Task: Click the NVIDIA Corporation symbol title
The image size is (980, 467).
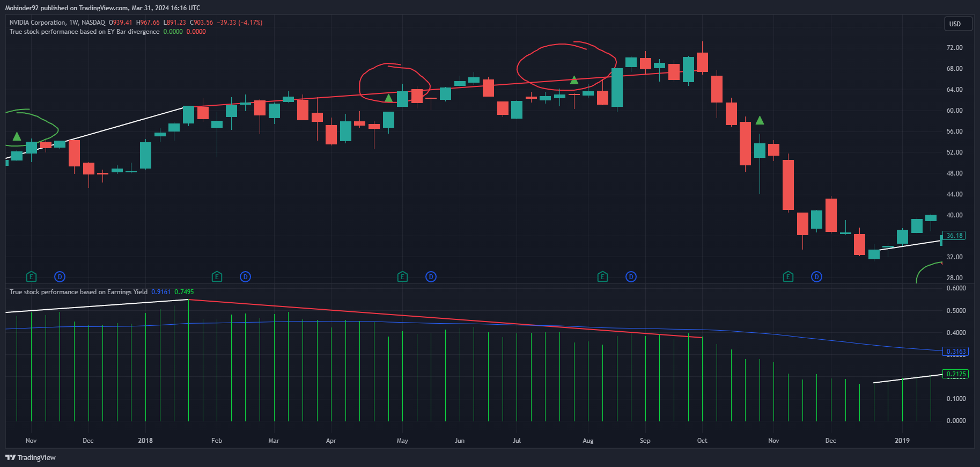Action: coord(38,23)
